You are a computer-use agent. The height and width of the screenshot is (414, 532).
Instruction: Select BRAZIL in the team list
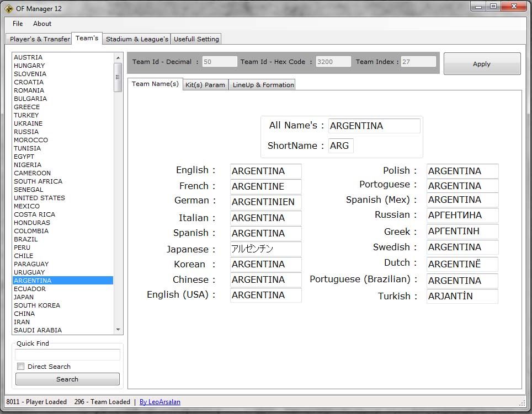pyautogui.click(x=26, y=239)
